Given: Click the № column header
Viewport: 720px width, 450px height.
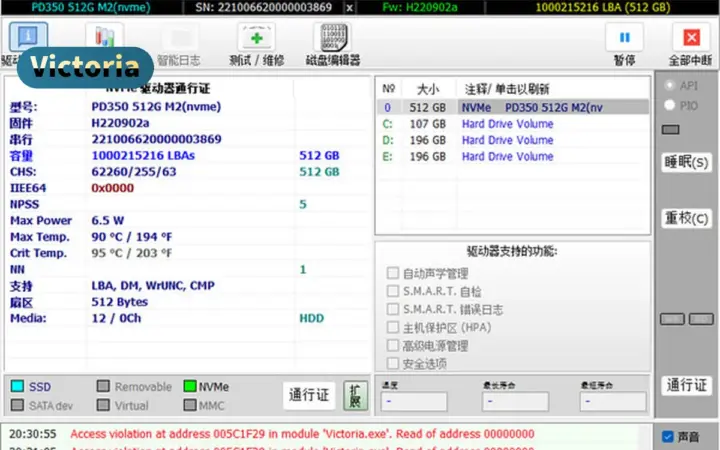Looking at the screenshot, I should click(x=389, y=89).
